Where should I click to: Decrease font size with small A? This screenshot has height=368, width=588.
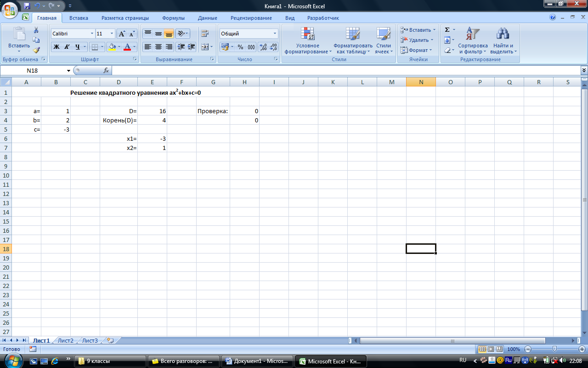click(132, 34)
